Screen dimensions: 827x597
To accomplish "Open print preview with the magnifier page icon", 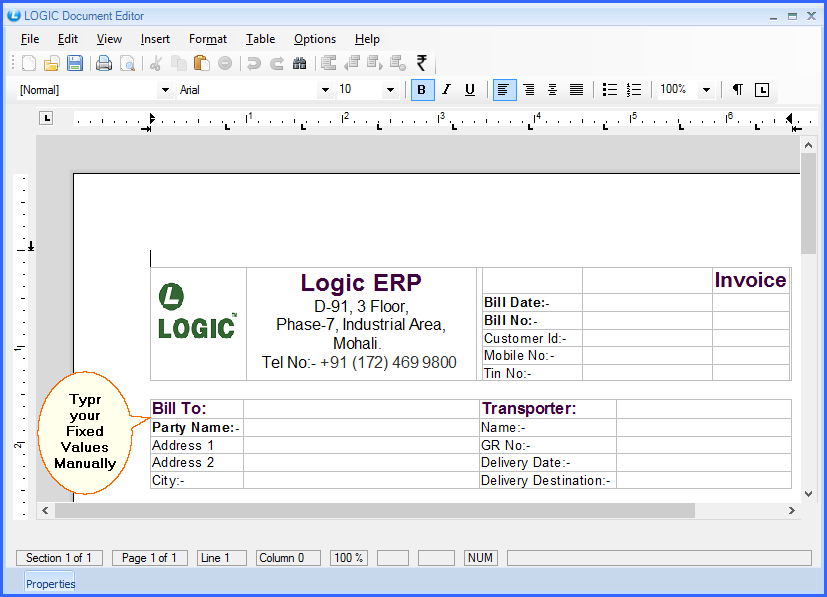I will click(x=127, y=63).
